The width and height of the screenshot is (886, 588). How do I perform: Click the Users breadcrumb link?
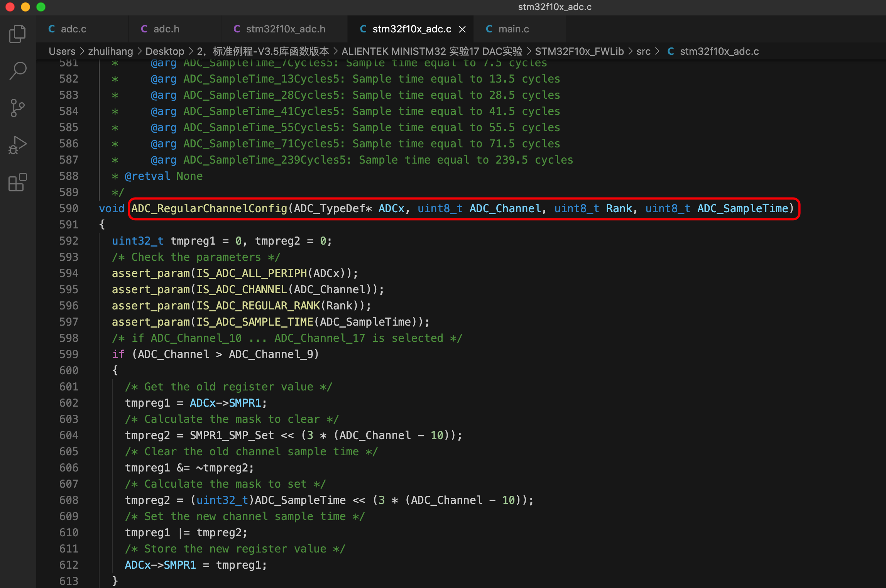pyautogui.click(x=62, y=51)
